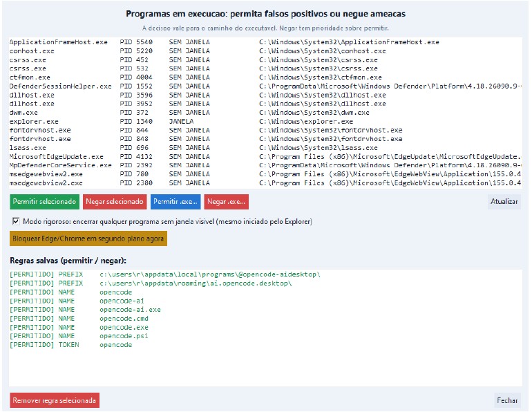
Task: Select the csrss.exe PID 532 row
Action: [265, 68]
